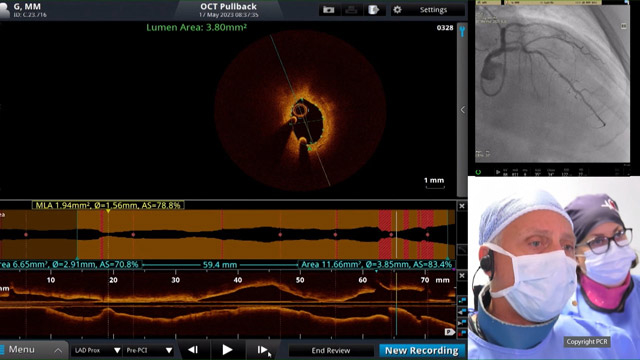The width and height of the screenshot is (640, 360).
Task: Click the top bookmark flag icon in L-mode sidebar
Action: 462,300
